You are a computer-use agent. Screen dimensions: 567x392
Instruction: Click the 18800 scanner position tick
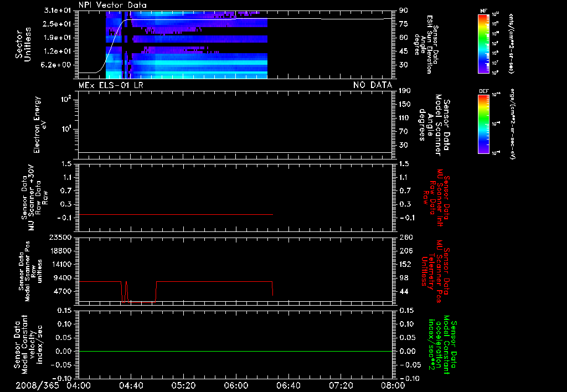[60, 251]
